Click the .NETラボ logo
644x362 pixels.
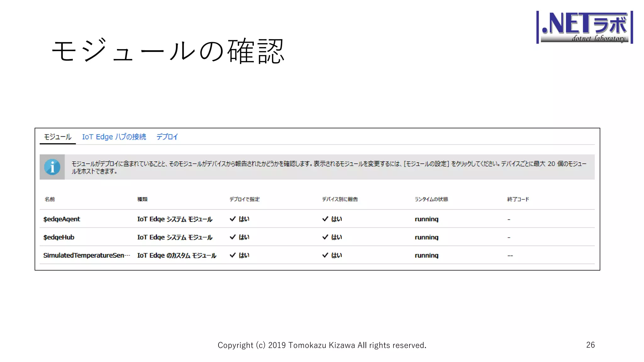tap(585, 27)
